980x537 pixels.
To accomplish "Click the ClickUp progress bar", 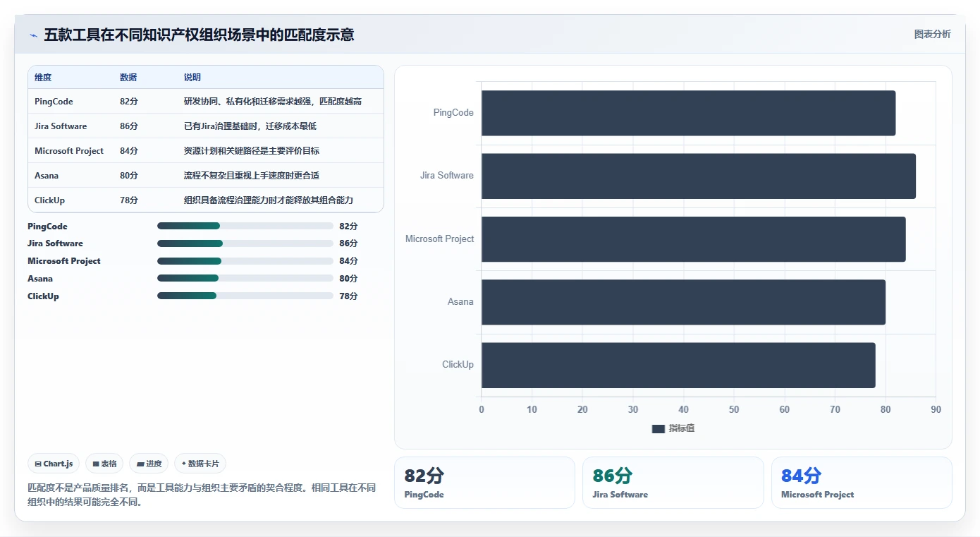I will point(245,296).
